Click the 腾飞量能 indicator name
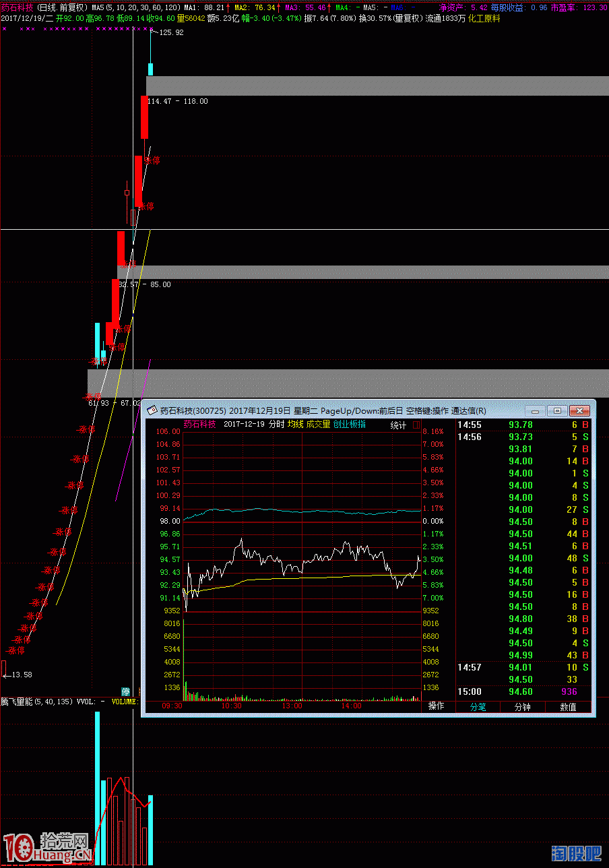609x868 pixels. pyautogui.click(x=16, y=702)
